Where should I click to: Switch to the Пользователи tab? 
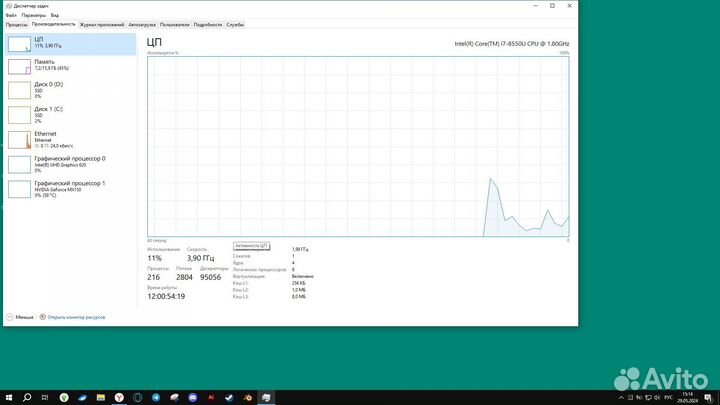point(174,25)
